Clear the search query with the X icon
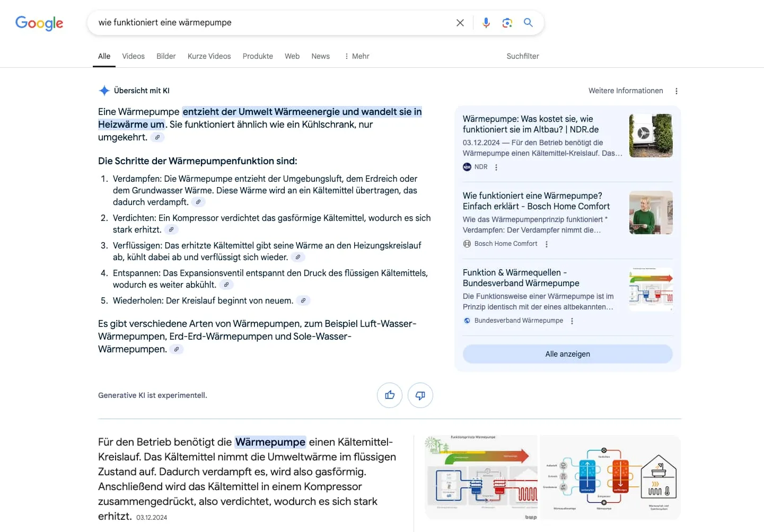 coord(460,23)
